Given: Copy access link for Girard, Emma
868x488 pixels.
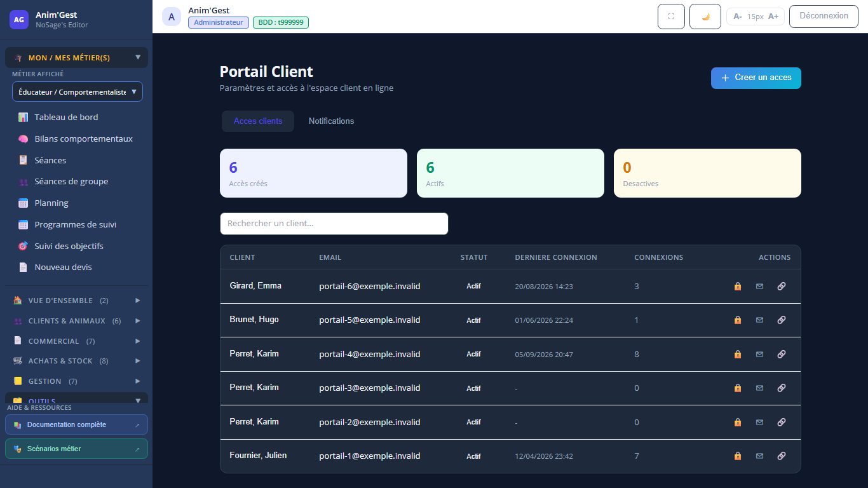Looking at the screenshot, I should (x=782, y=287).
